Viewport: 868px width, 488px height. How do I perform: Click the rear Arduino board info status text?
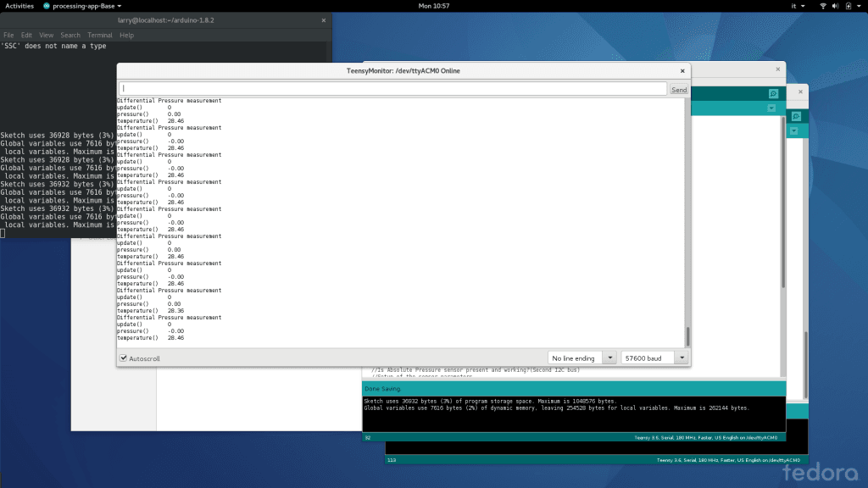tap(728, 460)
